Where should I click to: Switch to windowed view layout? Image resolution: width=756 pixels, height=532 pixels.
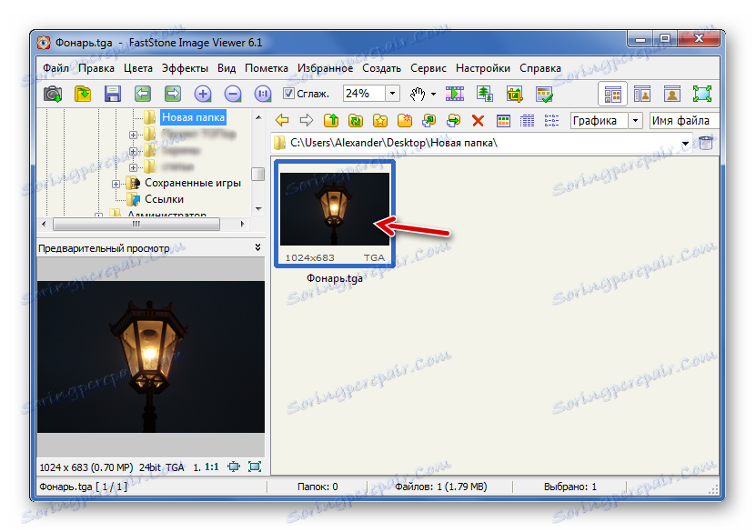[642, 94]
